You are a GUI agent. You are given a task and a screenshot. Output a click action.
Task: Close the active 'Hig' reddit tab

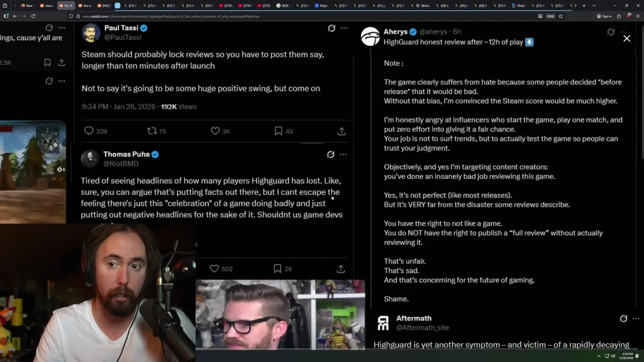pyautogui.click(x=71, y=6)
